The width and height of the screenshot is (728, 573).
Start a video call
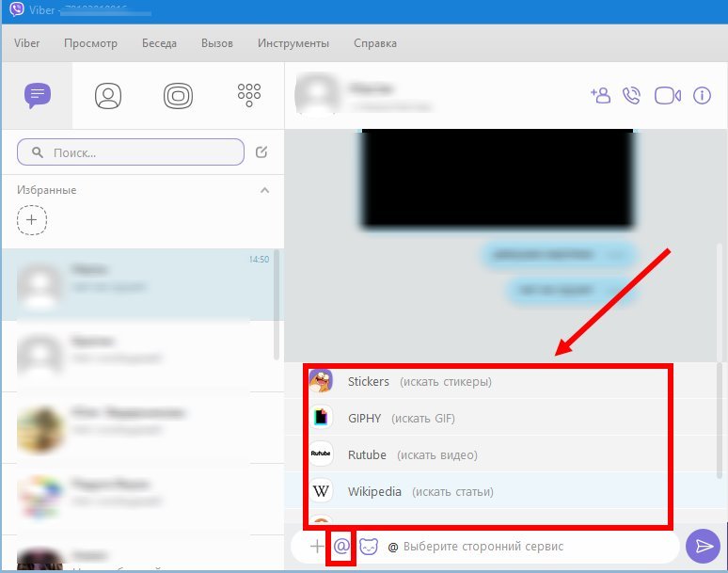[667, 95]
